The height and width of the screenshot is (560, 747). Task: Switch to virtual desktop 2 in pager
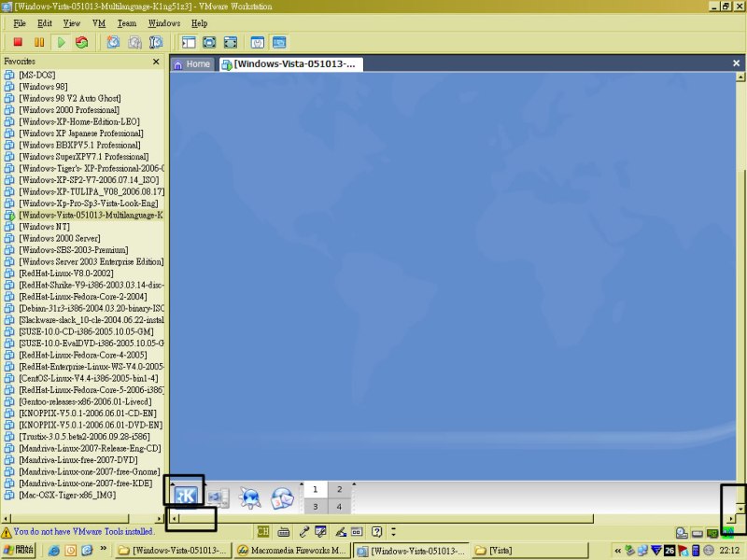(x=339, y=489)
